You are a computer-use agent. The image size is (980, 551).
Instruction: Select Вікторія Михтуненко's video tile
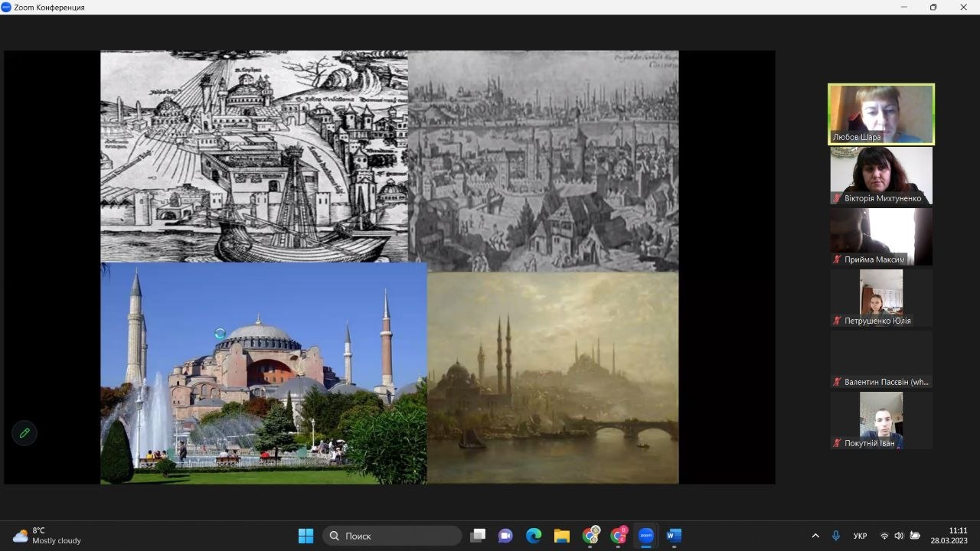881,175
